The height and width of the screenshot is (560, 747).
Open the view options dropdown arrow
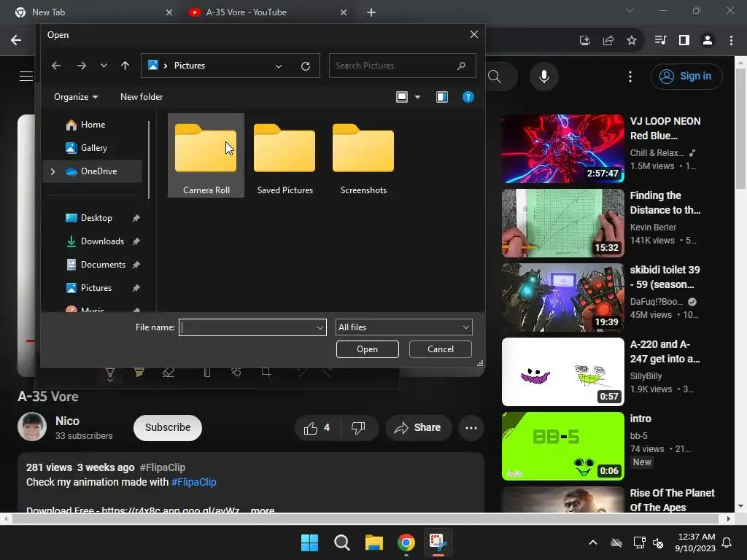pyautogui.click(x=417, y=97)
